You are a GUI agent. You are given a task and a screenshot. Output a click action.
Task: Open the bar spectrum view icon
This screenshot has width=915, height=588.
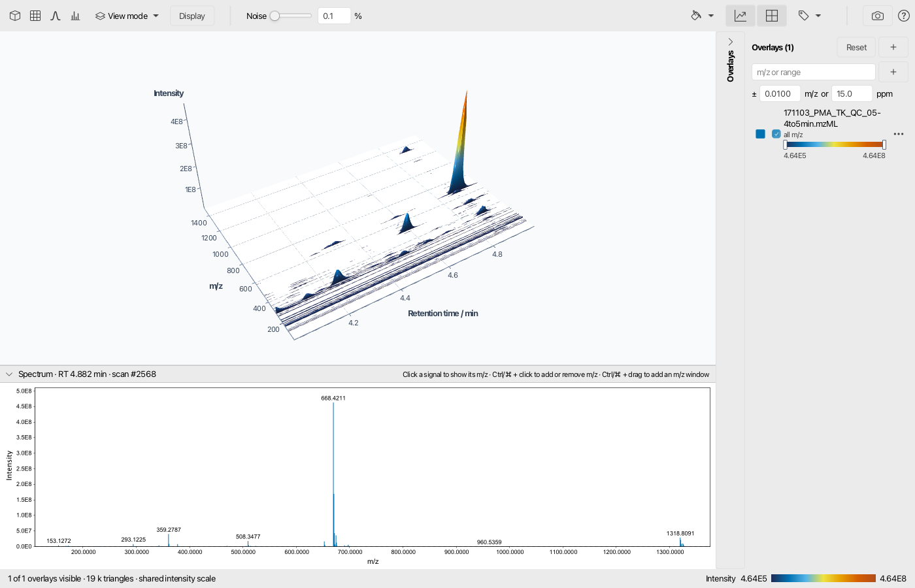pos(76,16)
